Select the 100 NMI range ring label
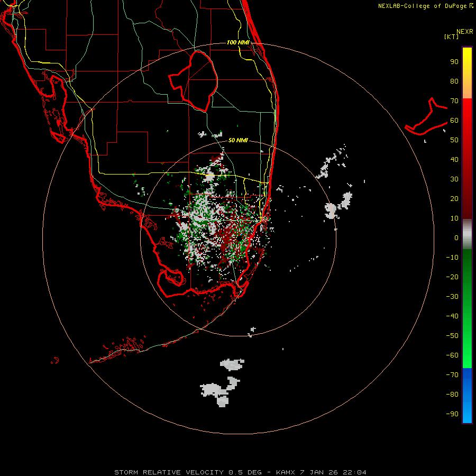476x476 pixels. tap(238, 42)
